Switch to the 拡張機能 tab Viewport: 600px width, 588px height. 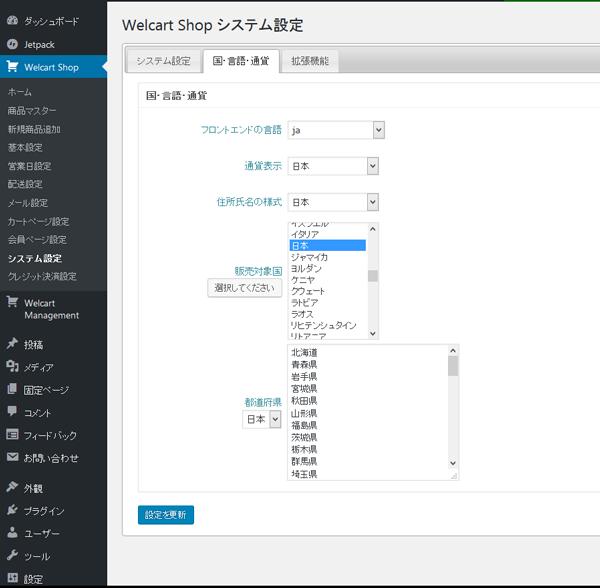[310, 61]
